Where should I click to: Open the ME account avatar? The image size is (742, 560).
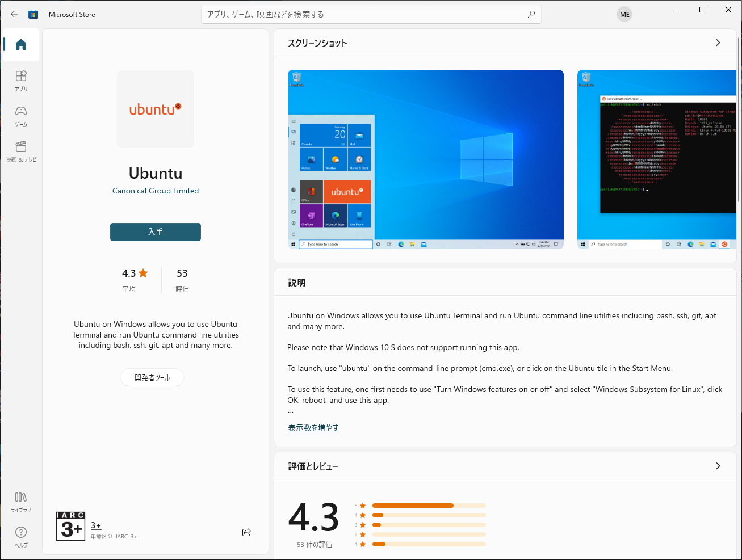624,14
